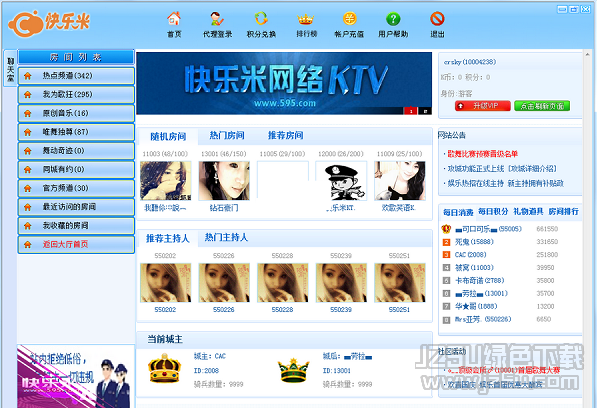Click ranking entry 被窝 (11003)
Screen dimensions: 597x408
coord(474,268)
